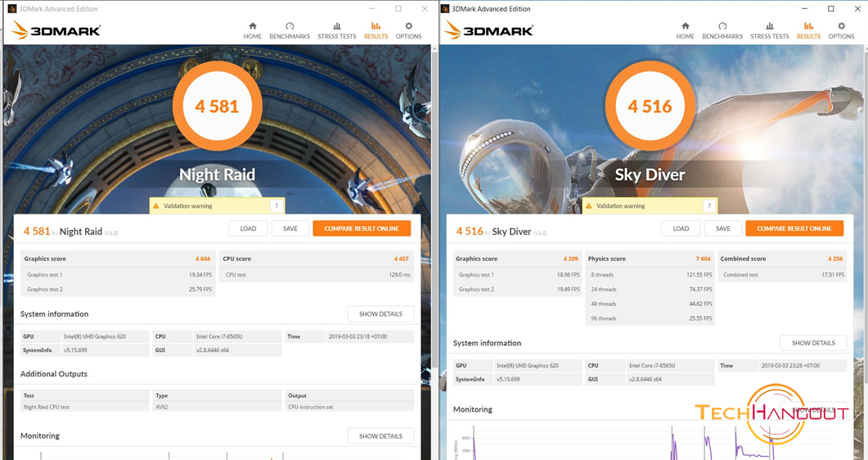
Task: Click the Night Raid 4 581 score circle
Action: click(217, 106)
